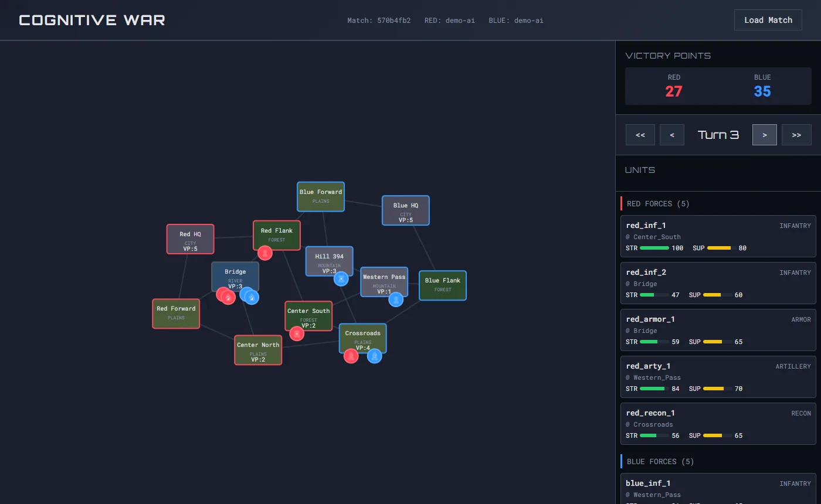Select the red_recon_1 unit card
The image size is (821, 504).
coord(718,424)
